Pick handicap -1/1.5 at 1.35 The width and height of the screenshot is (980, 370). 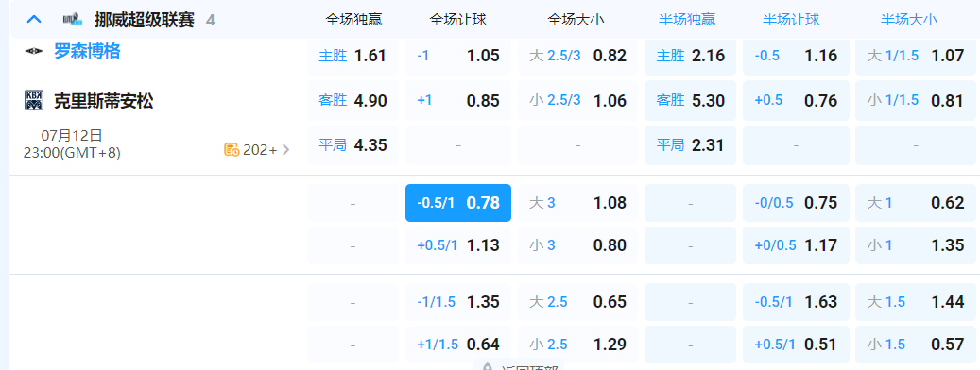pyautogui.click(x=458, y=302)
